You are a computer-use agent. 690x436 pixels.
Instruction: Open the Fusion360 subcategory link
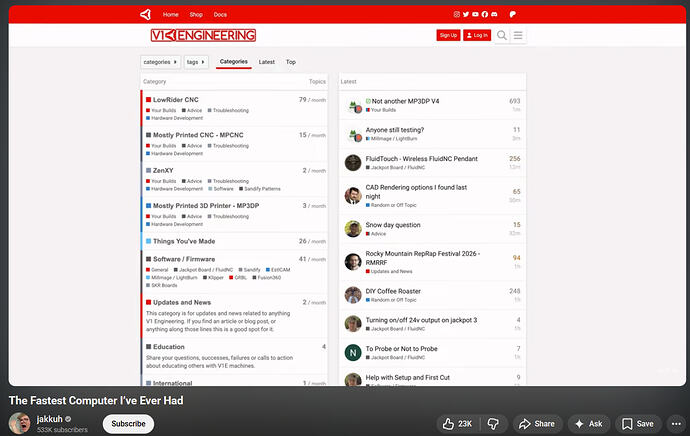click(269, 278)
